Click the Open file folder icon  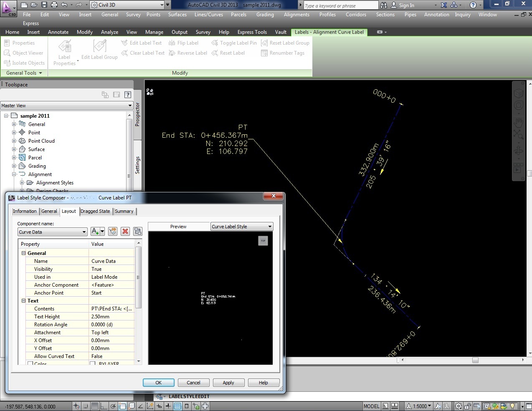click(x=34, y=5)
